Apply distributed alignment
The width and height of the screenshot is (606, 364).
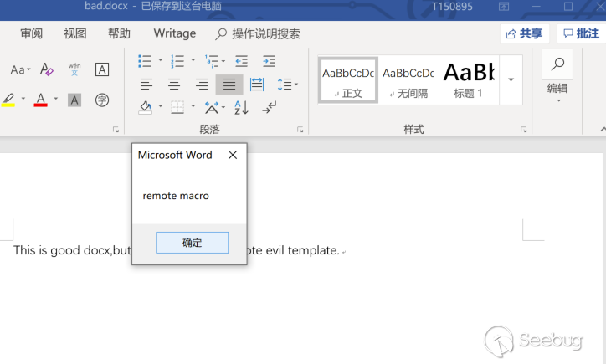[257, 84]
